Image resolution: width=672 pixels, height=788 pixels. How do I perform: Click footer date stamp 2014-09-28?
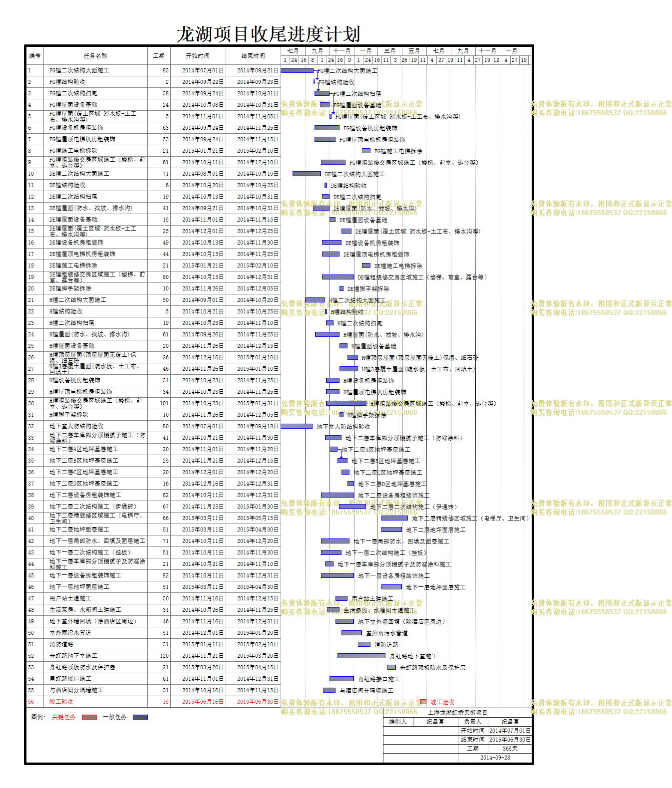(495, 758)
